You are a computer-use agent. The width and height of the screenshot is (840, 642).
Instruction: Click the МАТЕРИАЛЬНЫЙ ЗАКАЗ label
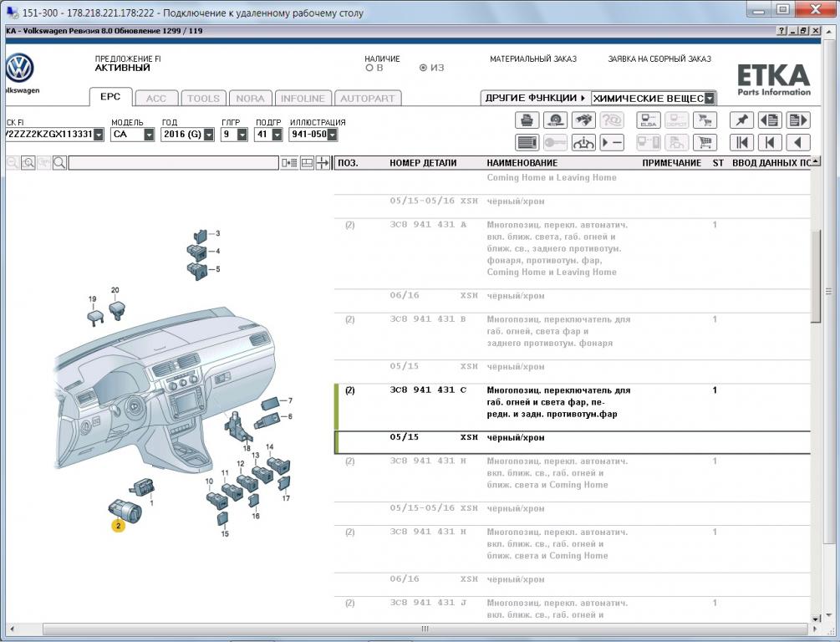coord(533,59)
